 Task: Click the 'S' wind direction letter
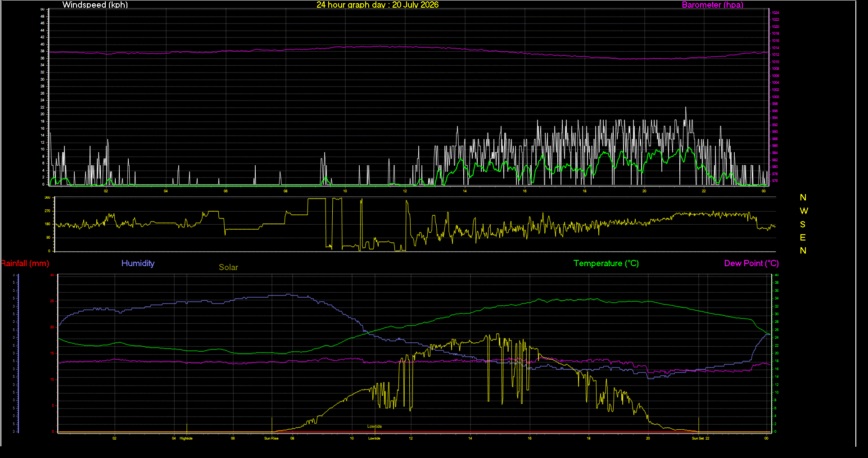pos(803,224)
